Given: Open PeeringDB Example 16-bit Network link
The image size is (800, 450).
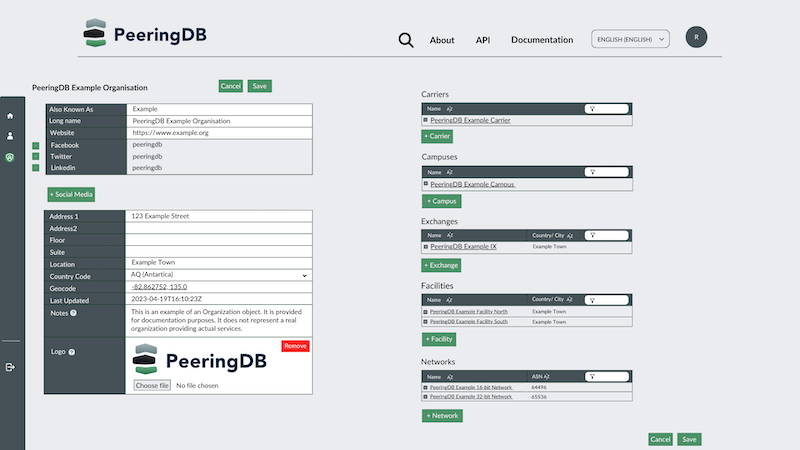Looking at the screenshot, I should click(471, 388).
